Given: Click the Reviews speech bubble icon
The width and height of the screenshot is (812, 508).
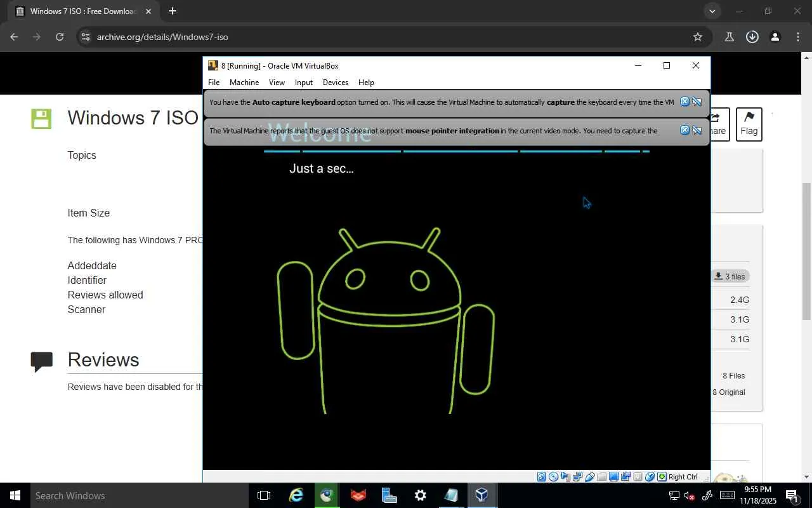Looking at the screenshot, I should [42, 361].
